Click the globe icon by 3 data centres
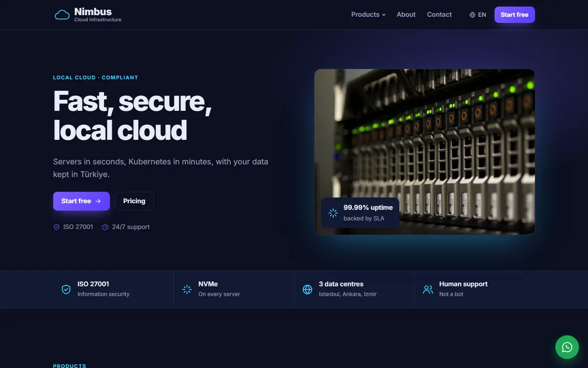The width and height of the screenshot is (588, 368). (308, 289)
